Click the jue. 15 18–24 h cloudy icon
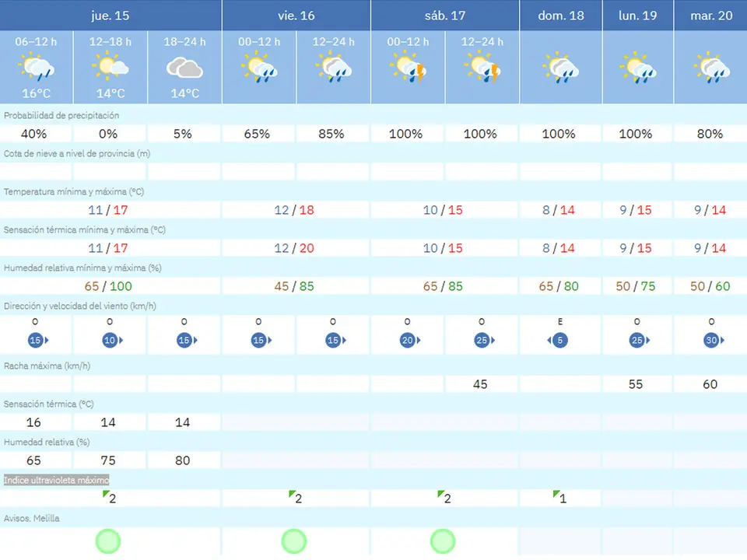 tap(185, 68)
